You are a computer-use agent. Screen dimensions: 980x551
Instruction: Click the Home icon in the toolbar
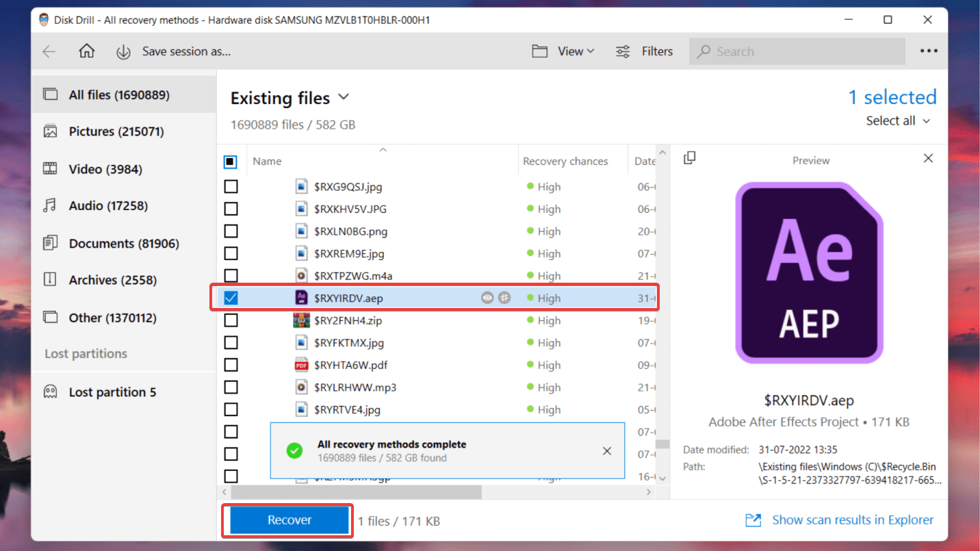86,51
